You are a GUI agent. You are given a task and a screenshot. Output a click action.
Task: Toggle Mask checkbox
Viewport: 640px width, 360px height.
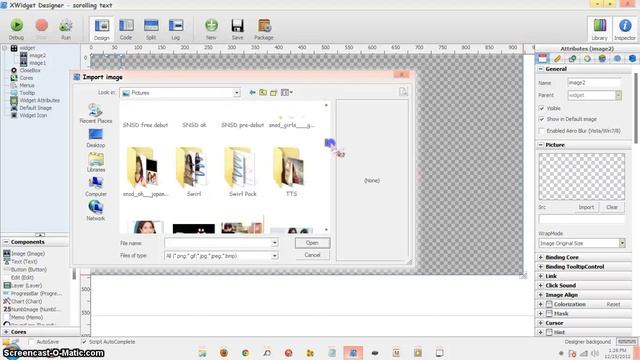click(549, 313)
